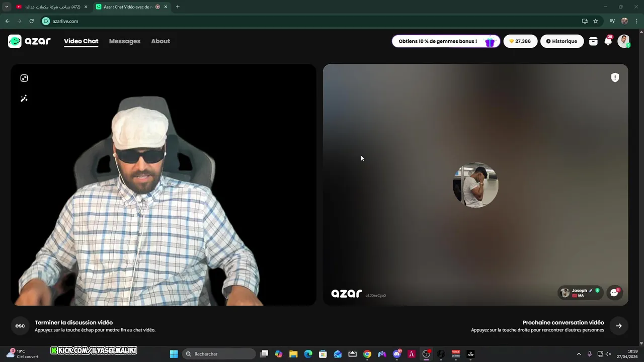The image size is (644, 362).
Task: Click Terminer la discussion vidéo text
Action: [73, 322]
